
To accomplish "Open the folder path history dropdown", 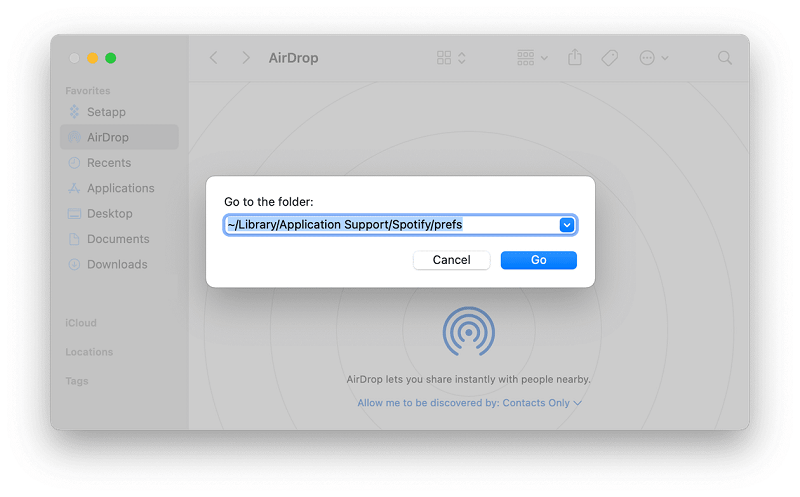I will 566,225.
